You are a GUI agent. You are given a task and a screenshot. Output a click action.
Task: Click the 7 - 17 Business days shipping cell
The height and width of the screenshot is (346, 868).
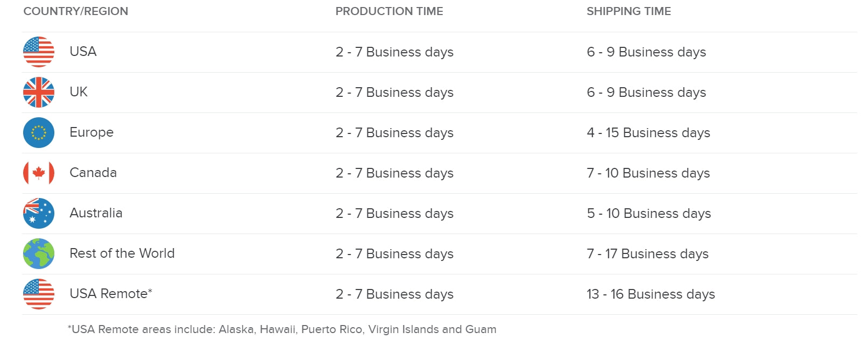pyautogui.click(x=647, y=254)
